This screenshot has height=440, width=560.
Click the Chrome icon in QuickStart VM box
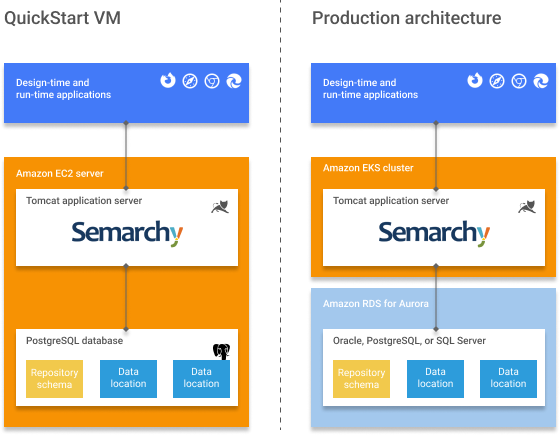(x=212, y=81)
